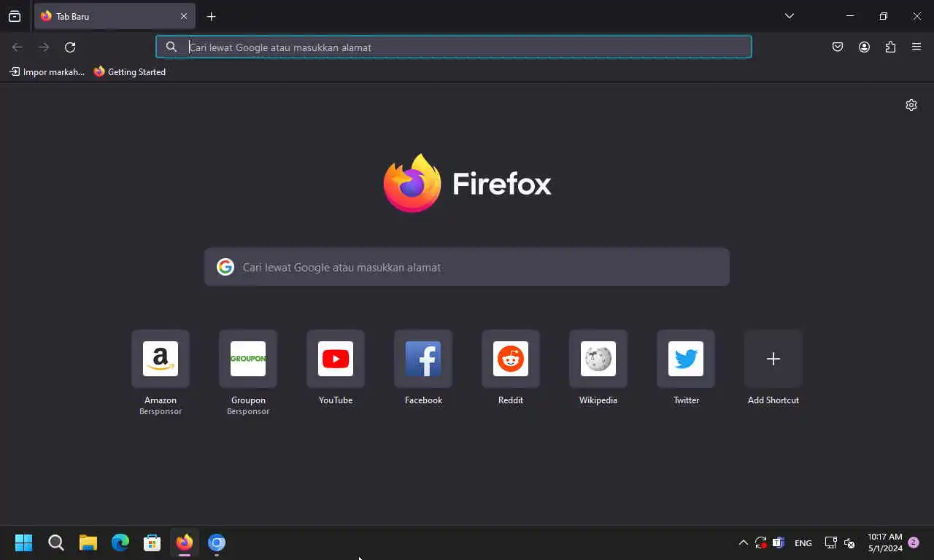The height and width of the screenshot is (560, 934).
Task: Open the Firefox View icon
Action: (15, 16)
